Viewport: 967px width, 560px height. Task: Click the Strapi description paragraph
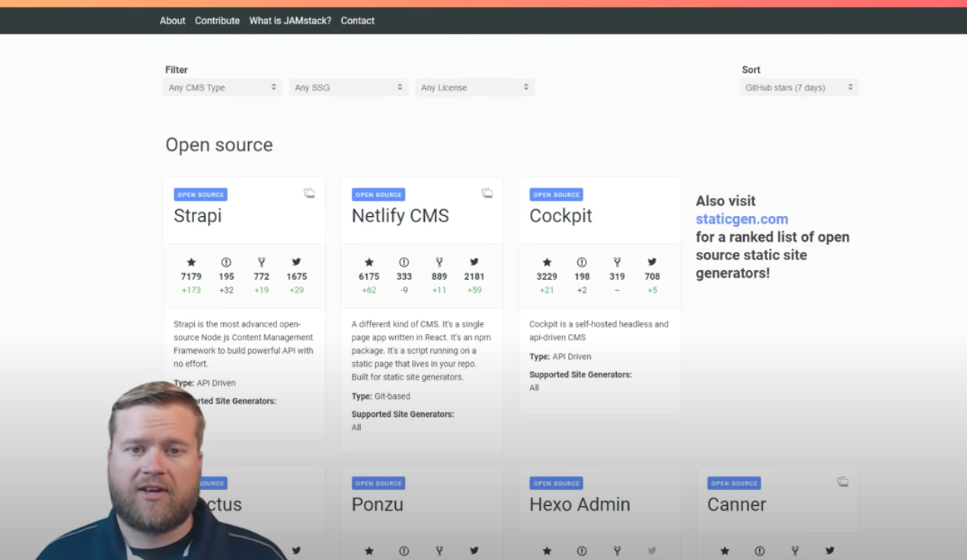[x=244, y=344]
